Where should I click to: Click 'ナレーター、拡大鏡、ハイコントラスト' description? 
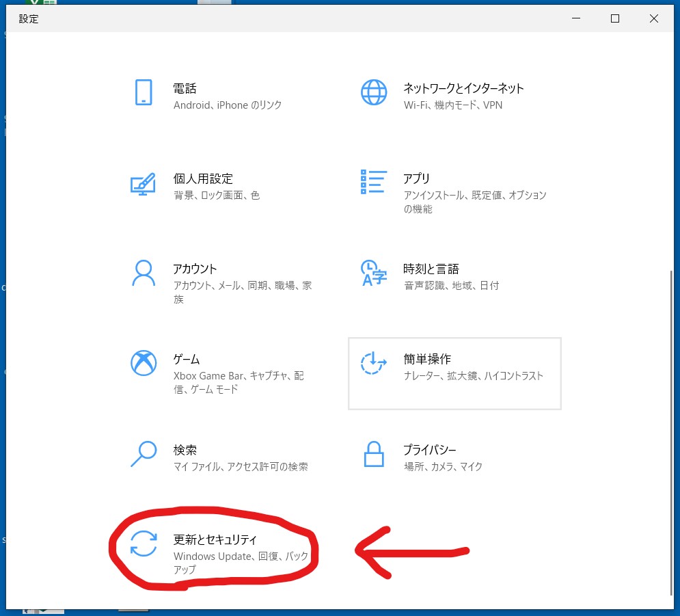tap(473, 376)
